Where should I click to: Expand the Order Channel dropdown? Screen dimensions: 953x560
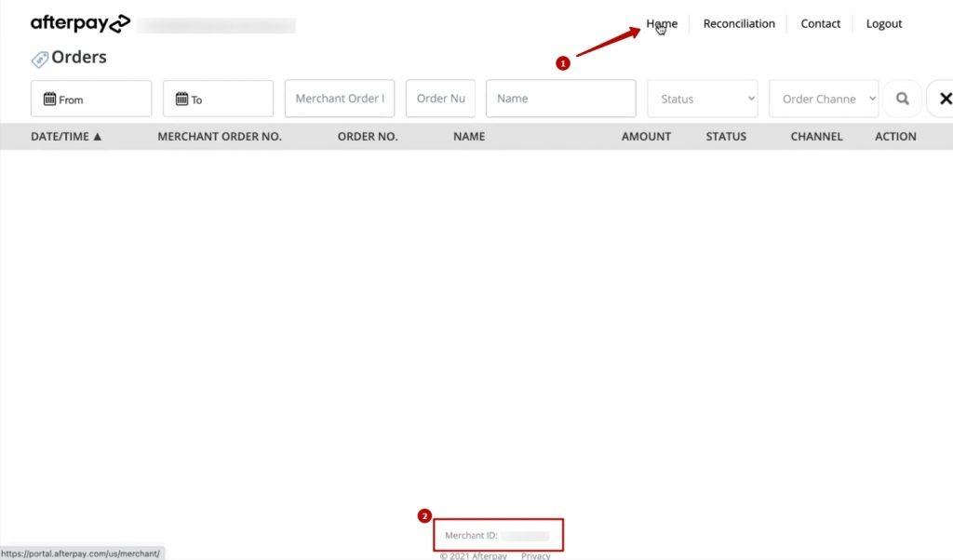pos(824,99)
